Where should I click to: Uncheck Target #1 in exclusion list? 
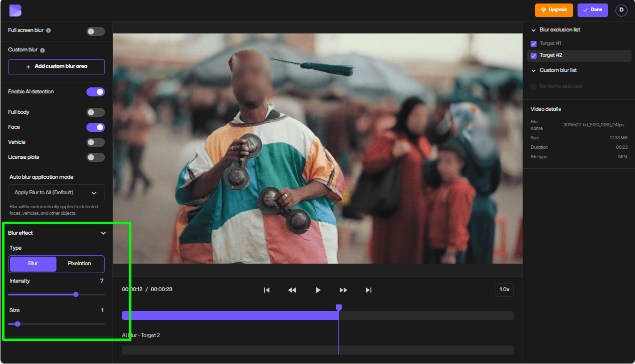pyautogui.click(x=534, y=43)
